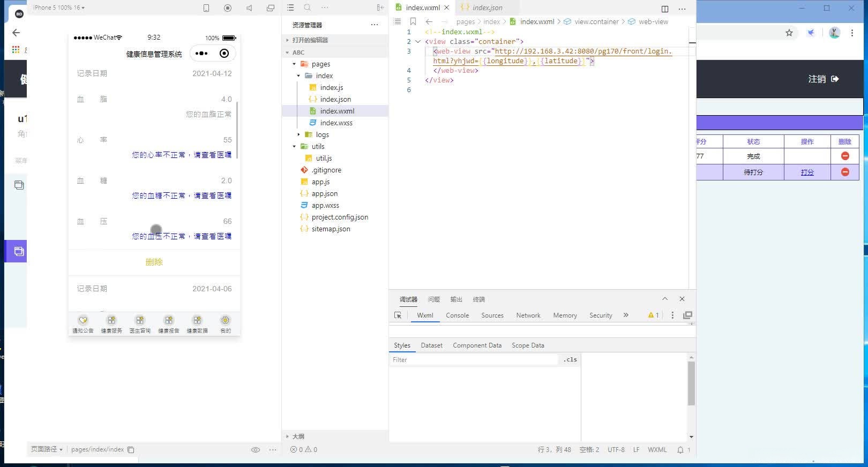This screenshot has width=868, height=467.
Task: Click the yellow 删除 button in simulator
Action: [x=154, y=262]
